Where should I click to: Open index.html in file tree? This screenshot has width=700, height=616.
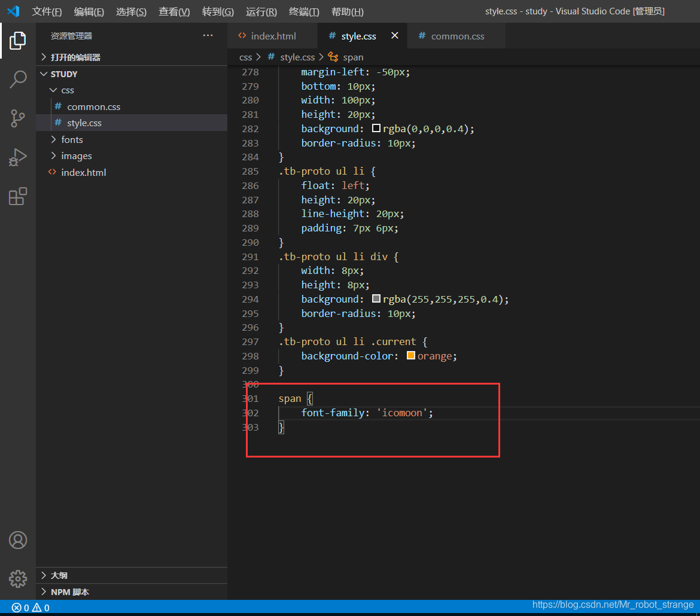tap(132, 172)
